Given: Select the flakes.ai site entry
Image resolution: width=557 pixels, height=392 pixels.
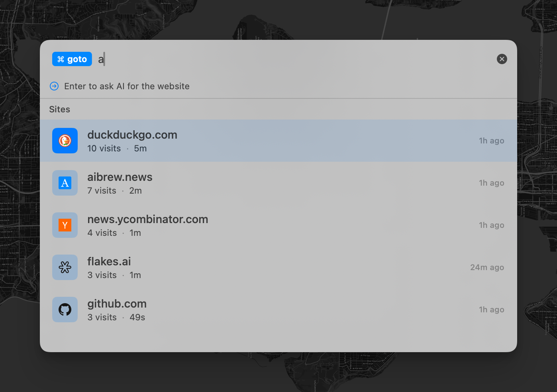Looking at the screenshot, I should click(109, 262).
